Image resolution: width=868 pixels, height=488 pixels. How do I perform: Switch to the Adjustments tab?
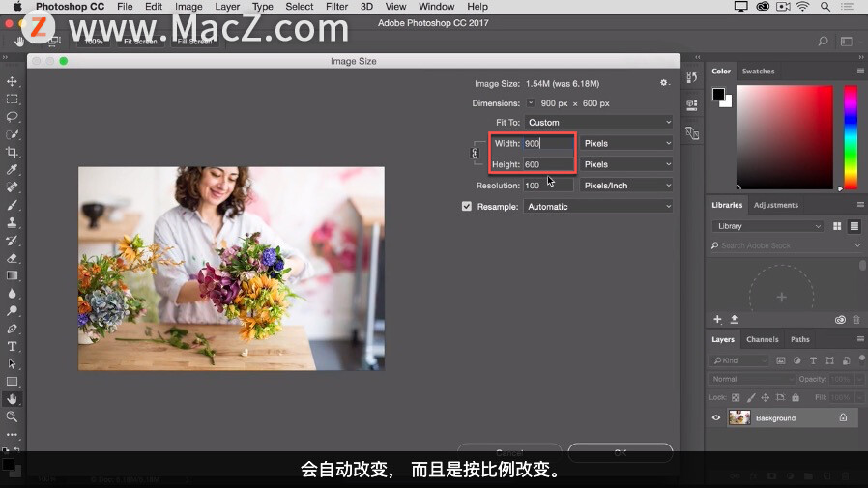click(775, 205)
